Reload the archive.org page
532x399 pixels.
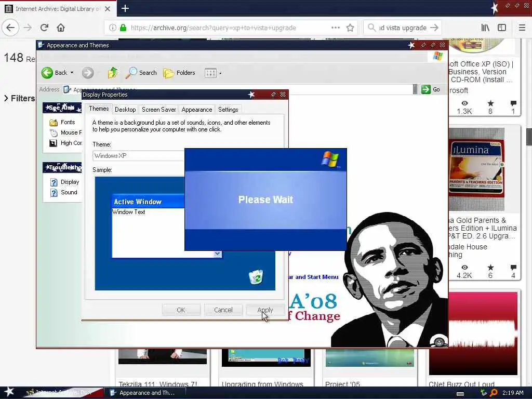coord(45,28)
